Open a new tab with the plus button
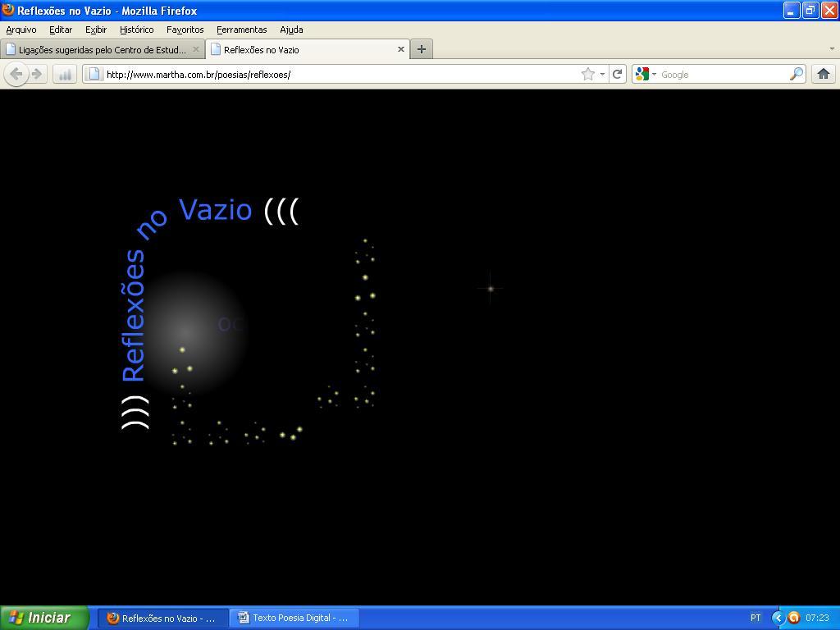 click(x=421, y=49)
